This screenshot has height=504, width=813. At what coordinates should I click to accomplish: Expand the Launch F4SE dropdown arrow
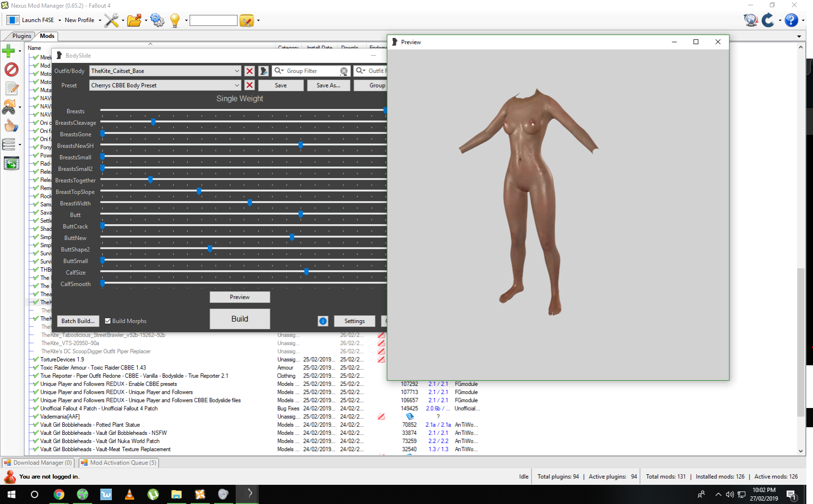tap(60, 20)
